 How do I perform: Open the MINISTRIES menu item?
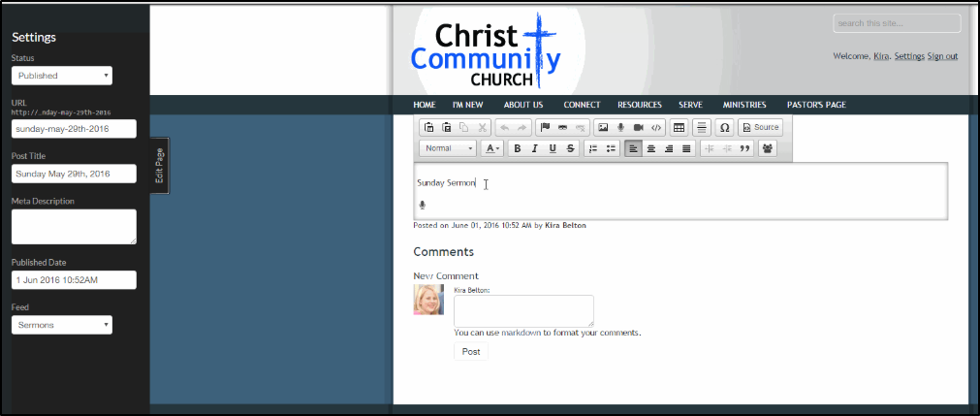(744, 105)
